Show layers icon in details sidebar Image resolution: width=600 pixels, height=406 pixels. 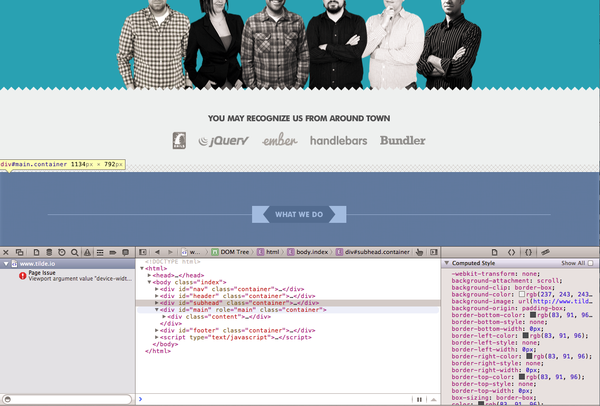point(545,252)
